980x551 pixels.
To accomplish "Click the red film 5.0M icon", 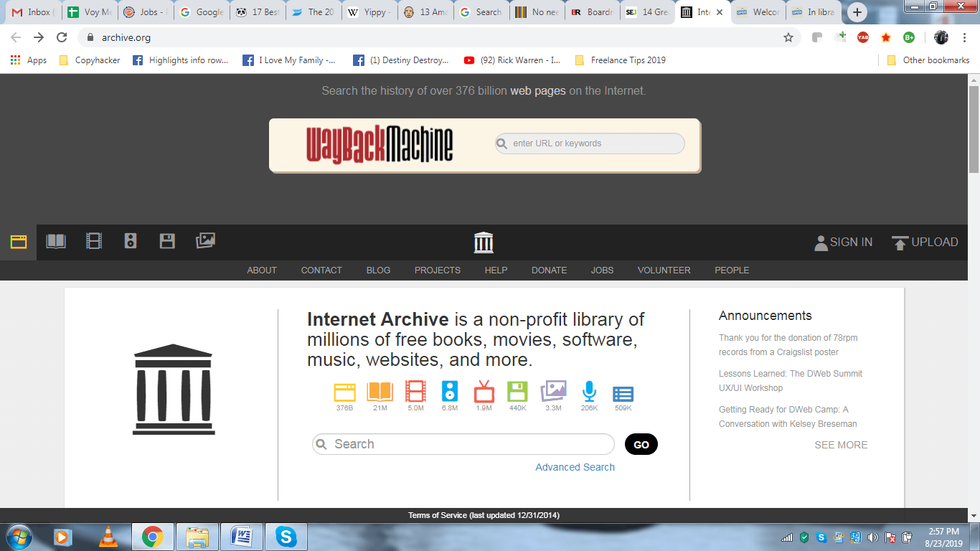I will coord(415,391).
